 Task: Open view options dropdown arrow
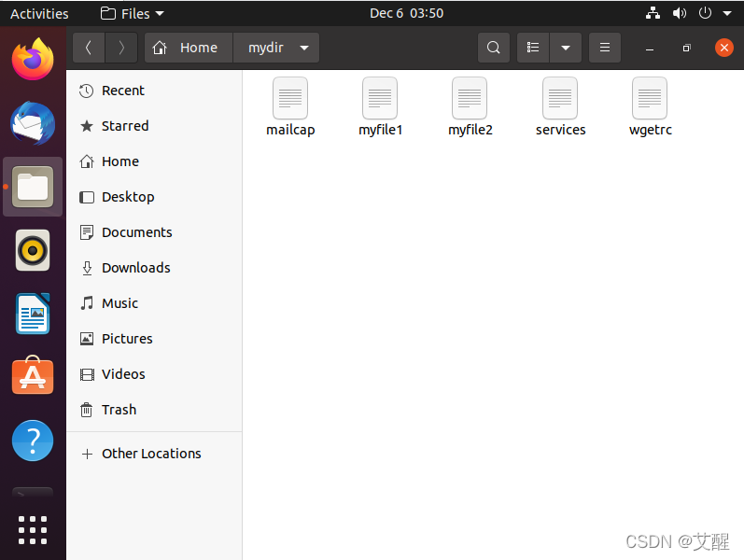click(x=566, y=48)
